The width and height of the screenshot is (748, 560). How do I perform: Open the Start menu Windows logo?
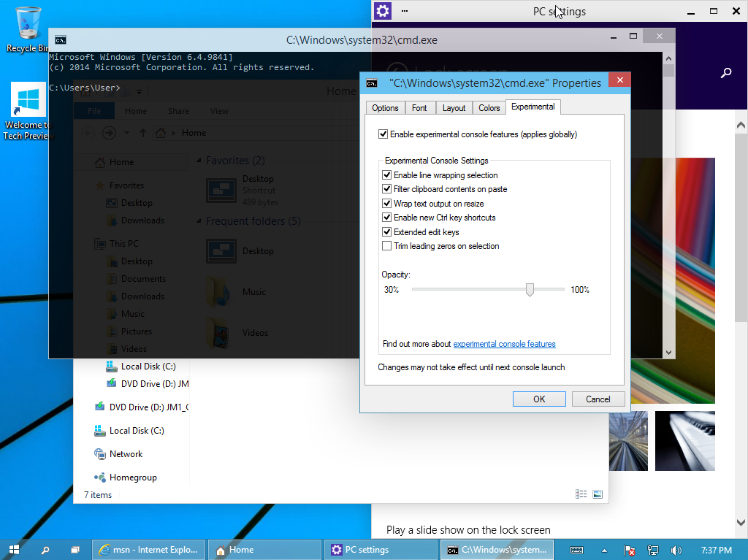(x=14, y=550)
